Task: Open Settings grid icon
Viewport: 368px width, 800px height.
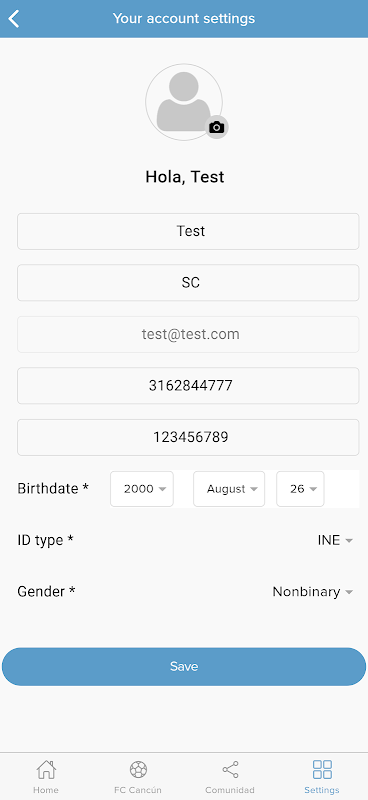Action: pyautogui.click(x=322, y=769)
